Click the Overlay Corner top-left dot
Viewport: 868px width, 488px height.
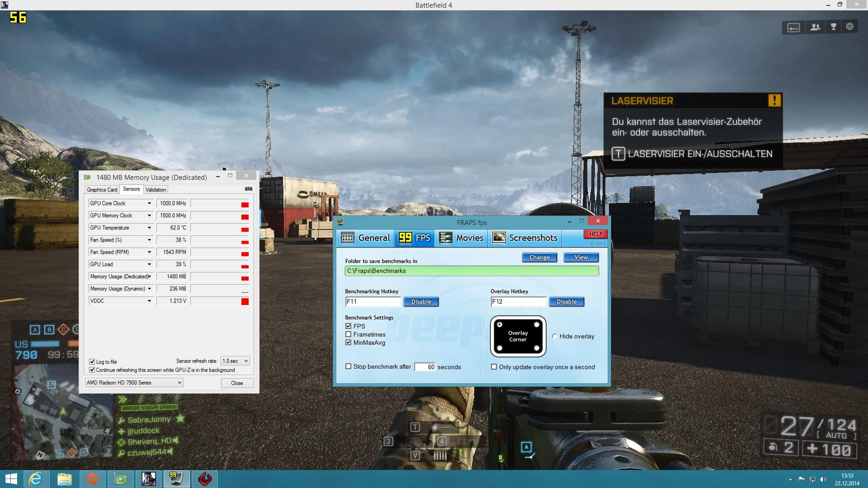coord(500,325)
